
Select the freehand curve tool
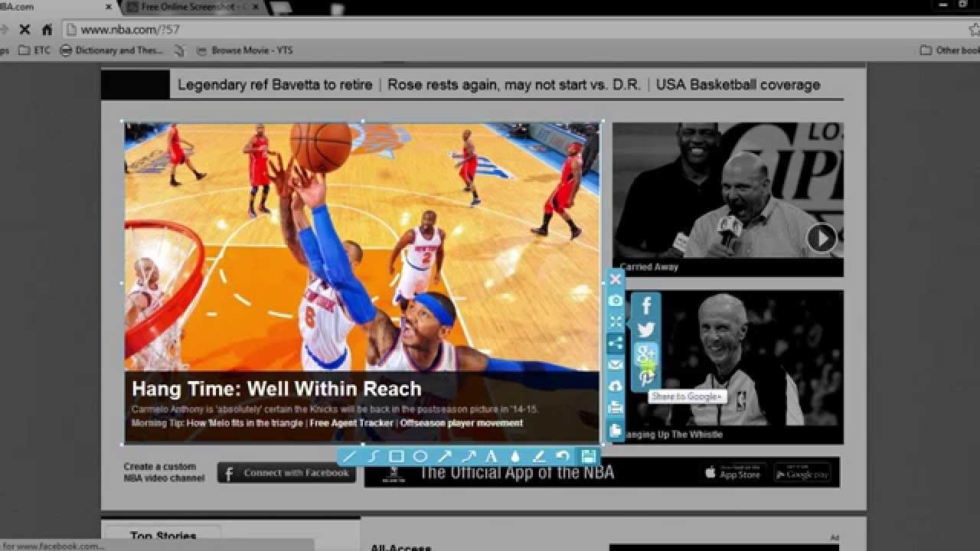click(x=373, y=457)
